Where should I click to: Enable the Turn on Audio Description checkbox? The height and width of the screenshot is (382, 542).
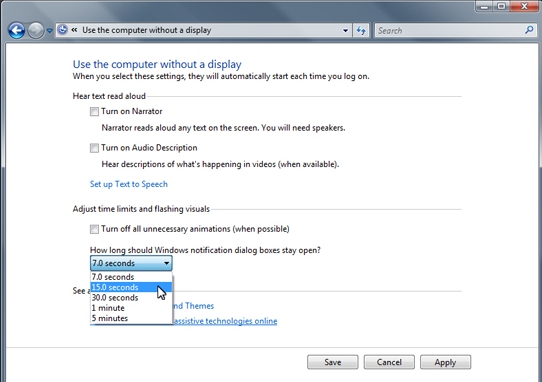pos(94,148)
